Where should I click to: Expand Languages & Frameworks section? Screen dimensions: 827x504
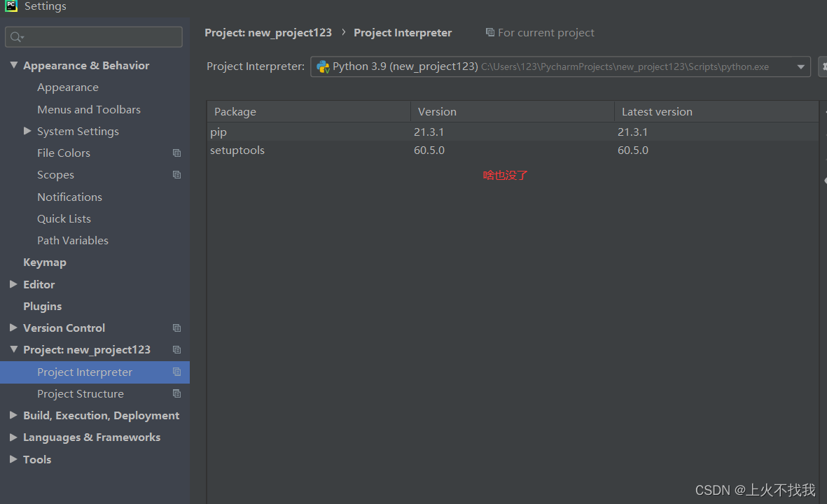click(x=14, y=437)
